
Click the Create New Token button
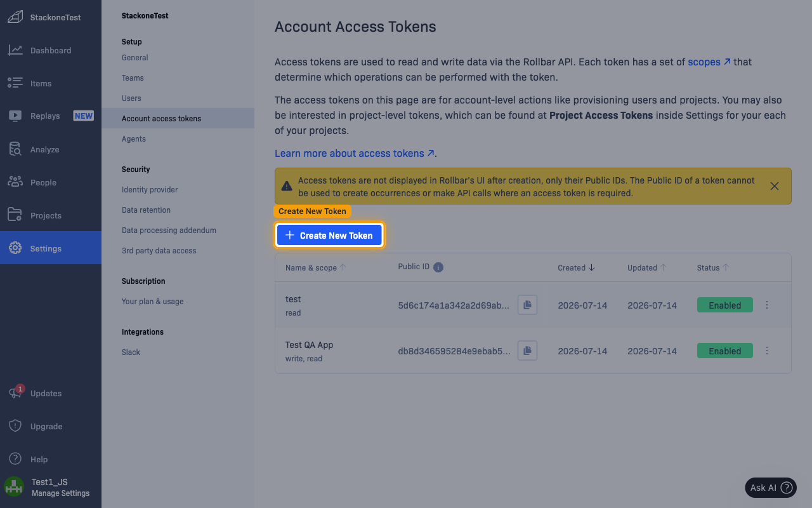(x=329, y=235)
